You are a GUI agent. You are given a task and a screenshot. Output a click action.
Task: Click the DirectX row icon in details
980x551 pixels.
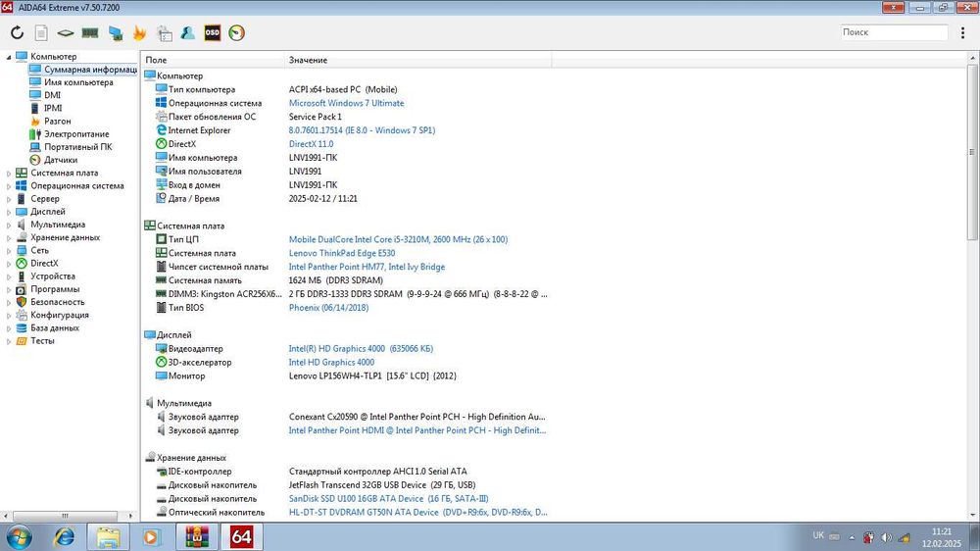(162, 144)
